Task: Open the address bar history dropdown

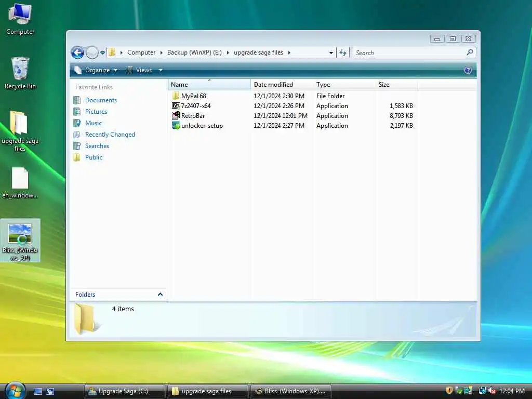Action: [331, 53]
